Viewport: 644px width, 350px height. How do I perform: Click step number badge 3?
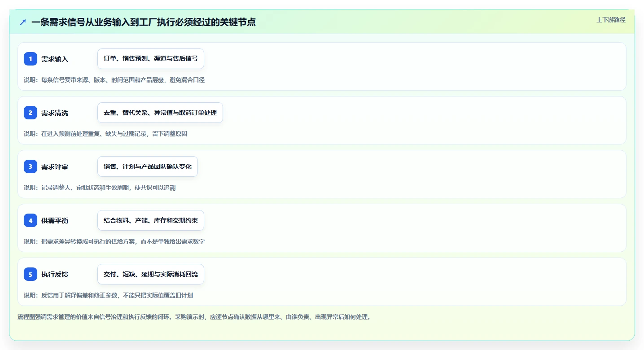(x=31, y=166)
